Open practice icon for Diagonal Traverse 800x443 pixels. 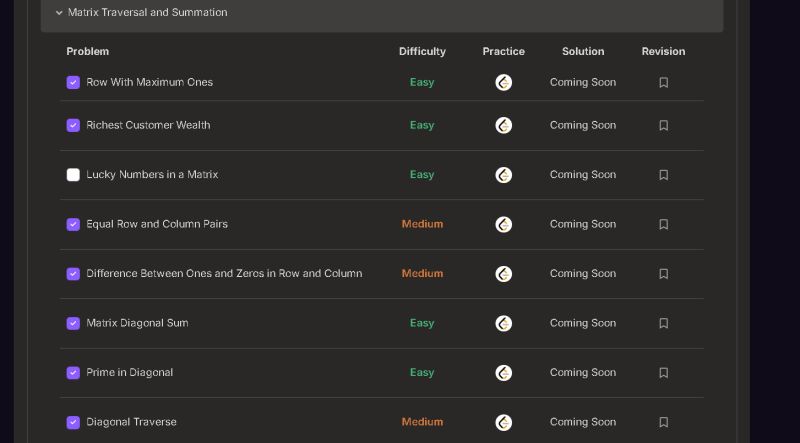pyautogui.click(x=504, y=423)
